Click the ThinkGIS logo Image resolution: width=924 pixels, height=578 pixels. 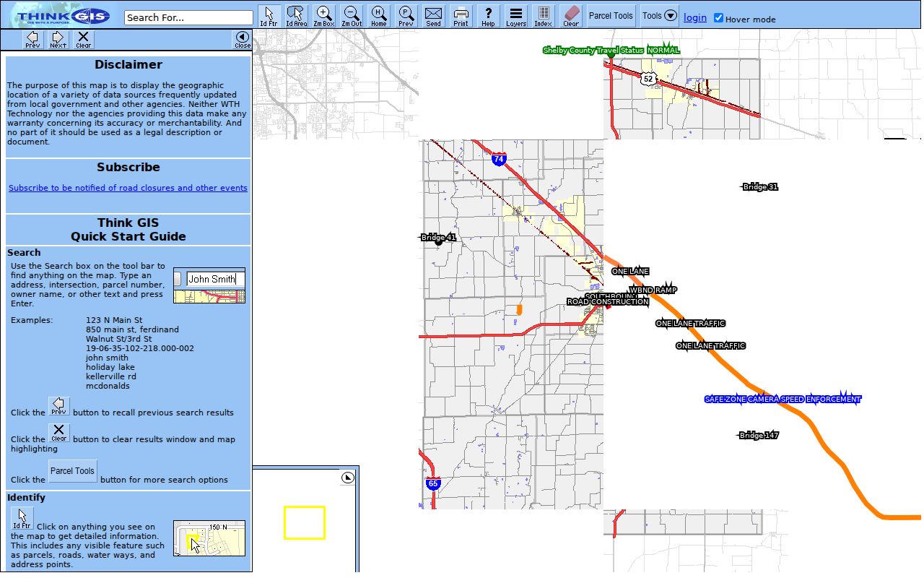(x=62, y=16)
